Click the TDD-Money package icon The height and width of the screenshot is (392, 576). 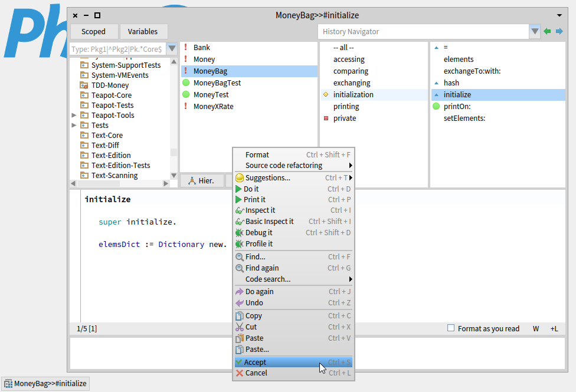tap(84, 85)
